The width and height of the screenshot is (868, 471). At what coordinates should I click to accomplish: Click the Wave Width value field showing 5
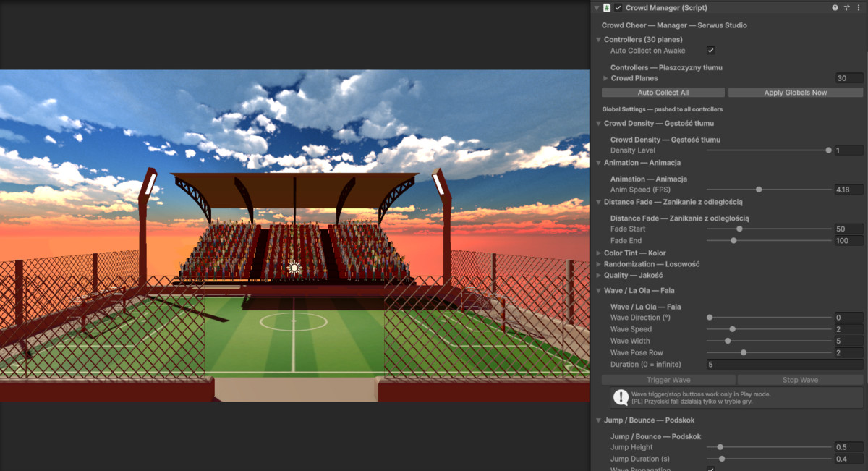(x=849, y=341)
